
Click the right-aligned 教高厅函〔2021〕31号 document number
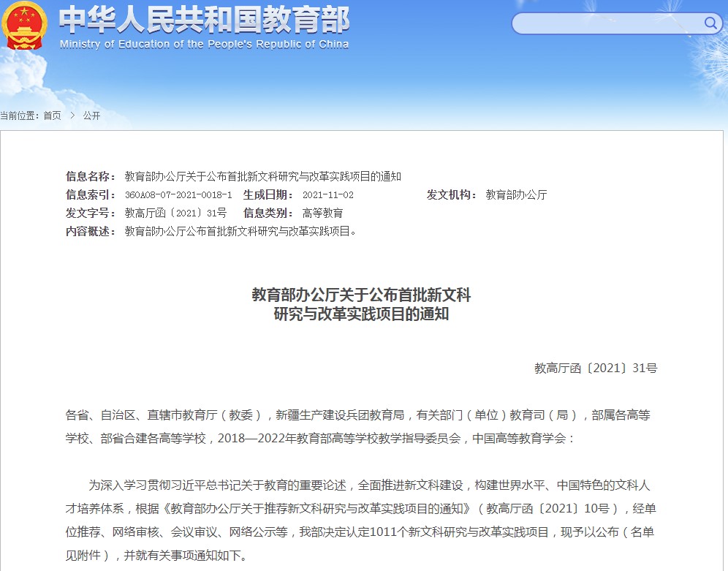(596, 368)
